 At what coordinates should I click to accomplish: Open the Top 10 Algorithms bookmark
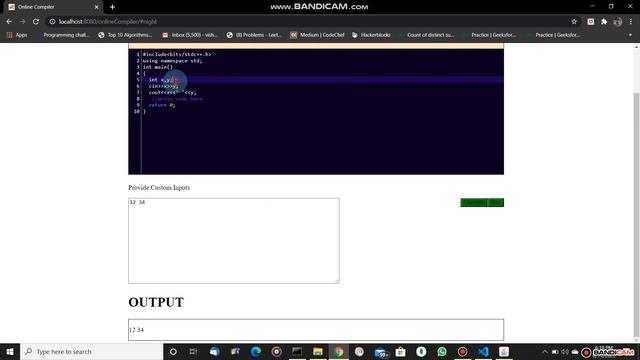(x=125, y=35)
